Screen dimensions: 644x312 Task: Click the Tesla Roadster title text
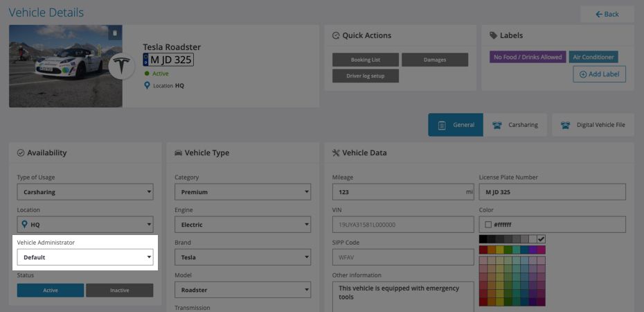(172, 47)
